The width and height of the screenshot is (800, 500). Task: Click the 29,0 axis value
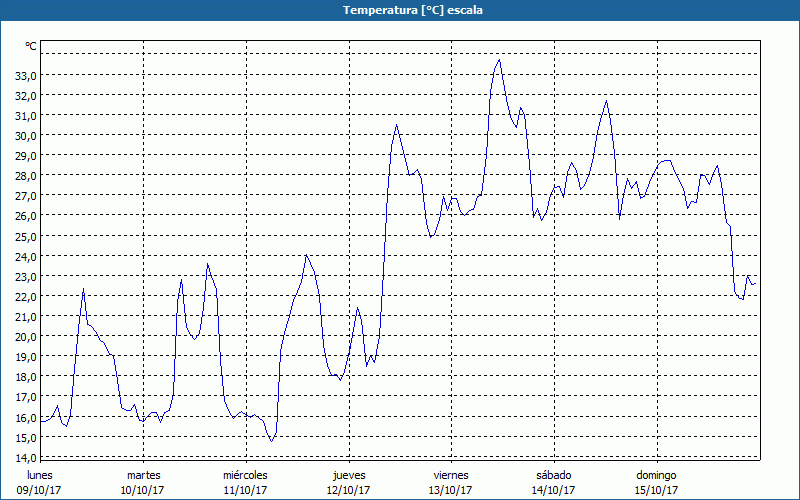25,156
